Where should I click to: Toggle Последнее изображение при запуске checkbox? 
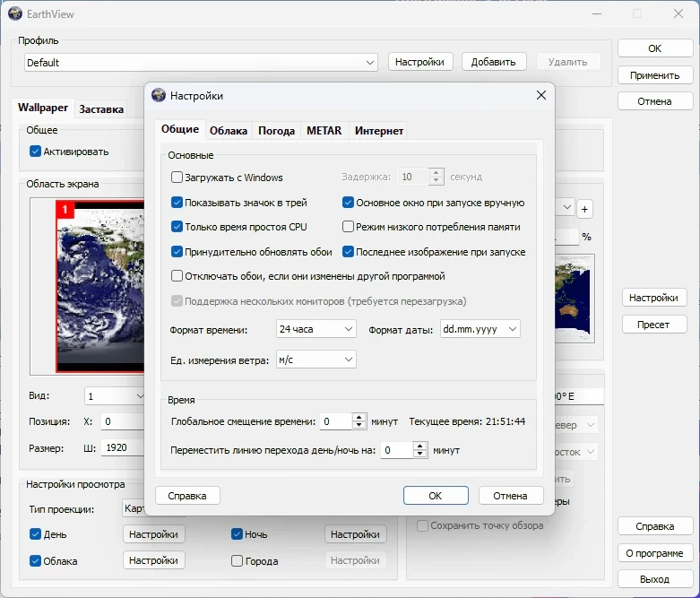coord(348,252)
